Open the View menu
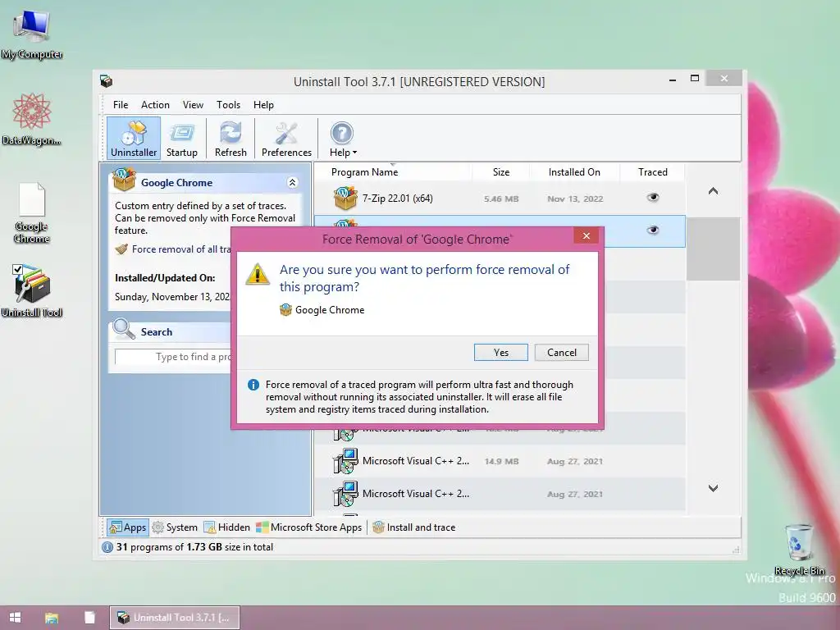 (x=193, y=105)
